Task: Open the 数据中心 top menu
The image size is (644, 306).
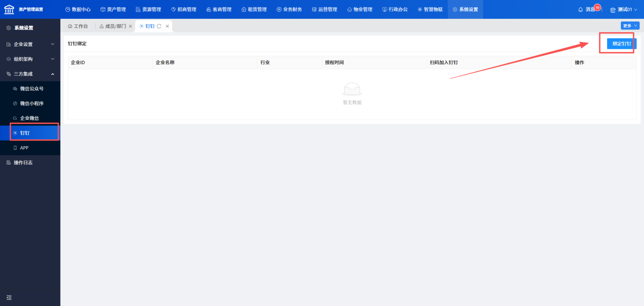Action: click(78, 9)
